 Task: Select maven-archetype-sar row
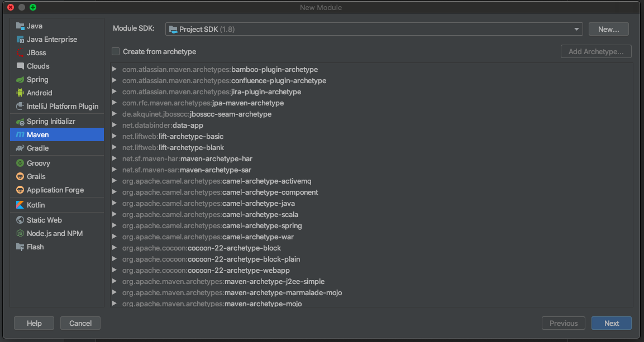point(371,170)
